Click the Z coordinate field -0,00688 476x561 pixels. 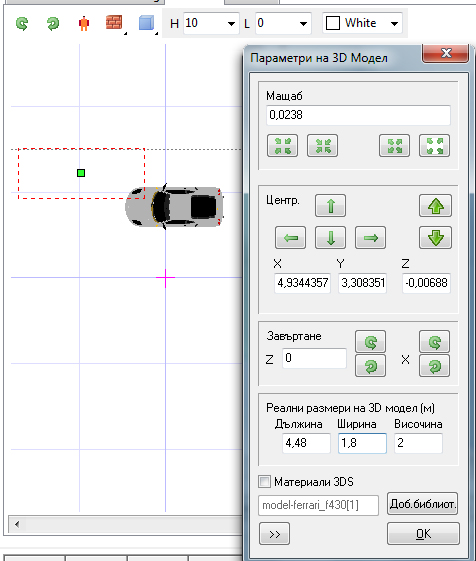click(426, 283)
